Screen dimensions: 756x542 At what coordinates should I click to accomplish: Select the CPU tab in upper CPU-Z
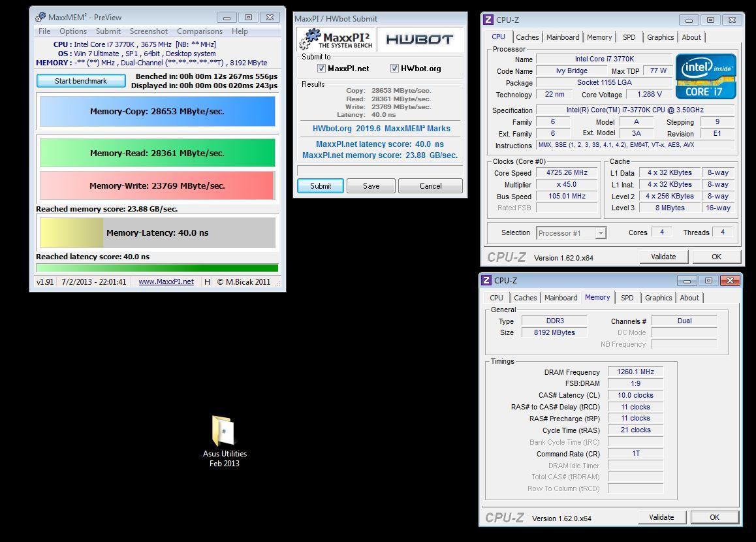[x=498, y=37]
